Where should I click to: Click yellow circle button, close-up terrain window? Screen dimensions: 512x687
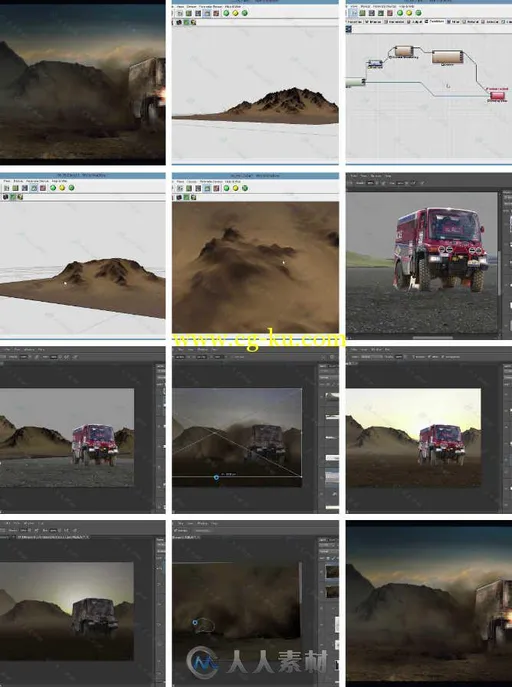pyautogui.click(x=235, y=188)
